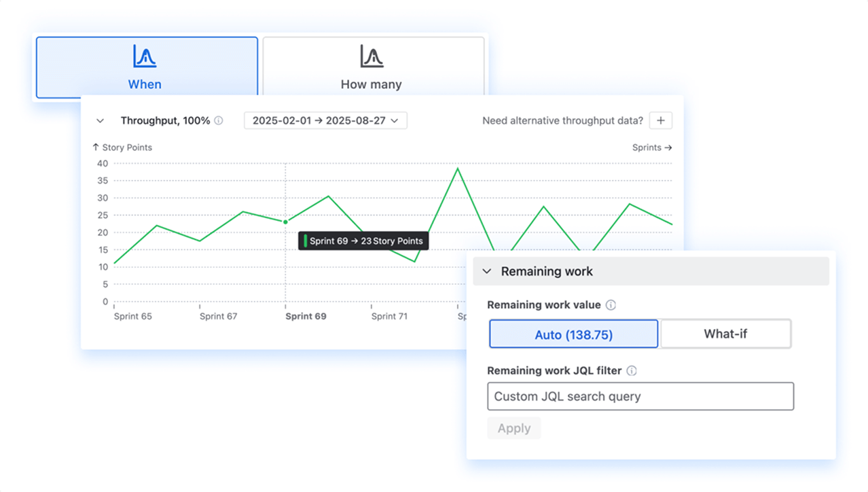Click the Sprint 71 axis label

click(390, 316)
